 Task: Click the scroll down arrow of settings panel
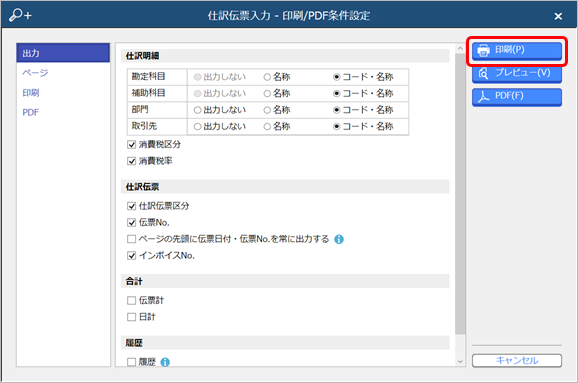coord(460,362)
